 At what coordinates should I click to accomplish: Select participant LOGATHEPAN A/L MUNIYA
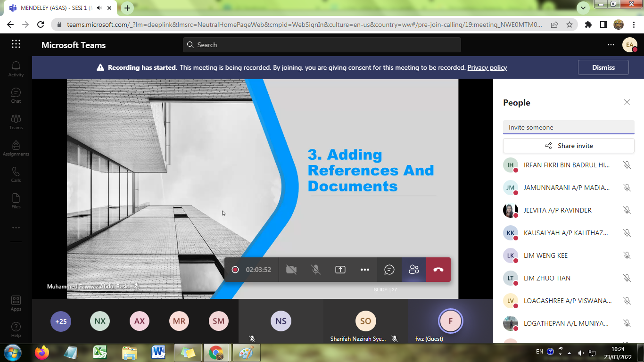click(x=569, y=323)
